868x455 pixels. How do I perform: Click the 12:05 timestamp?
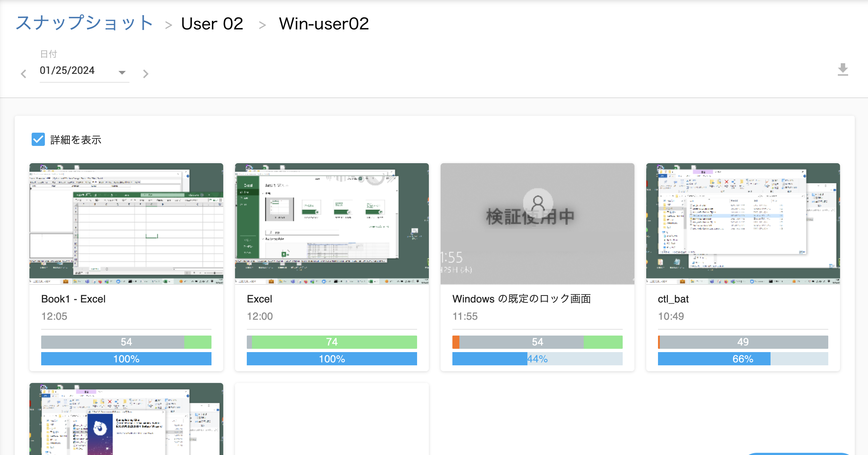tap(54, 316)
